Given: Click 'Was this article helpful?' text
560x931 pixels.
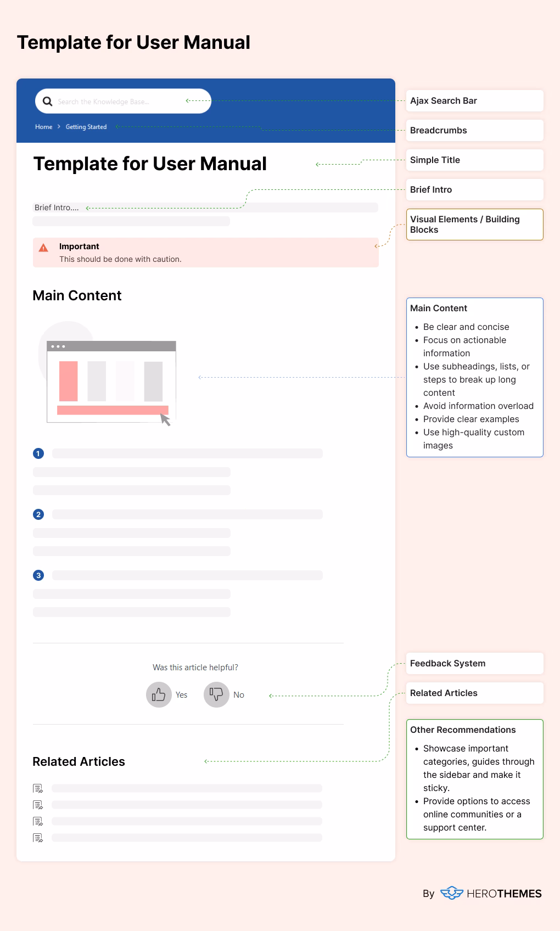Looking at the screenshot, I should pos(195,668).
